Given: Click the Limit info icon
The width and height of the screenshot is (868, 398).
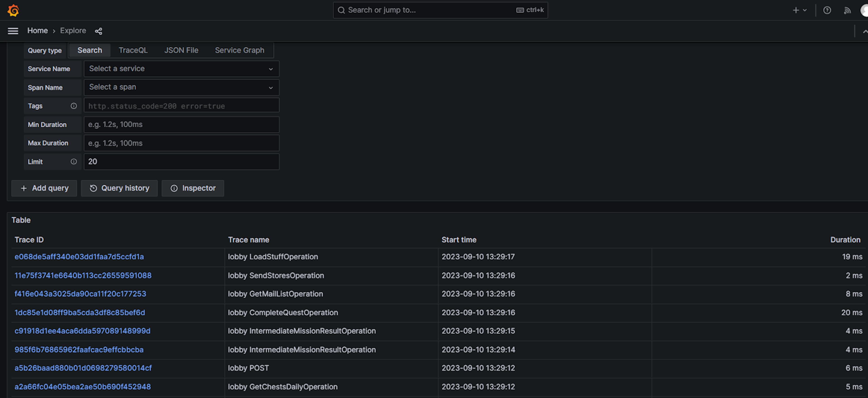Looking at the screenshot, I should coord(73,162).
